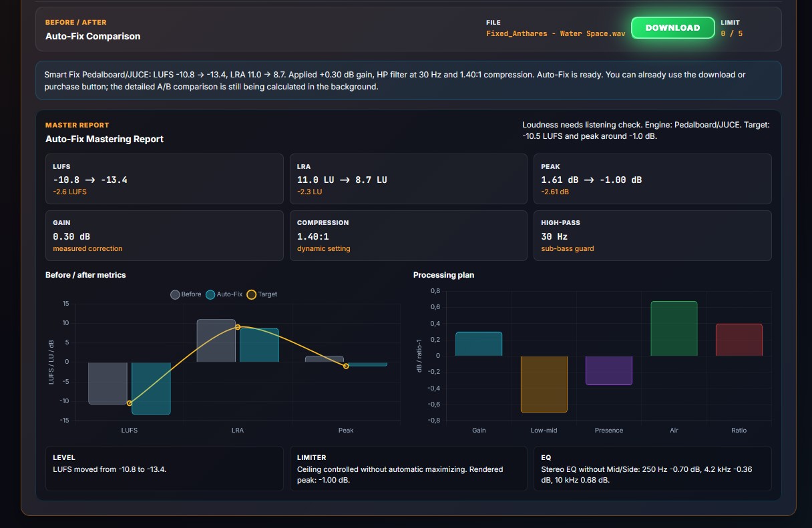Click the Gain teal bar in Processing plan

click(479, 344)
